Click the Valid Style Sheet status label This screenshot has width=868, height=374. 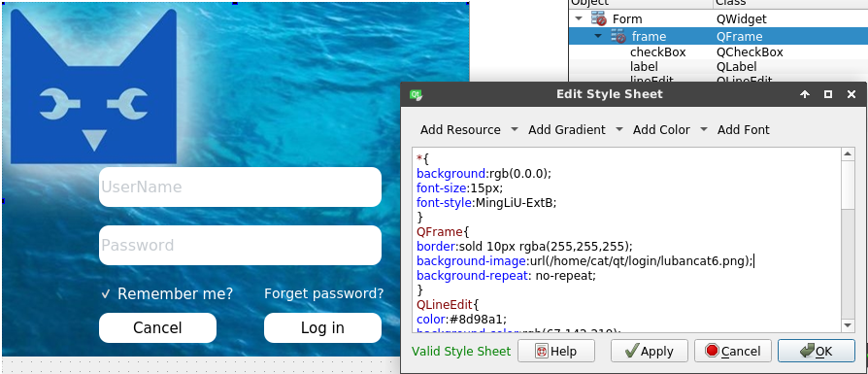[461, 352]
